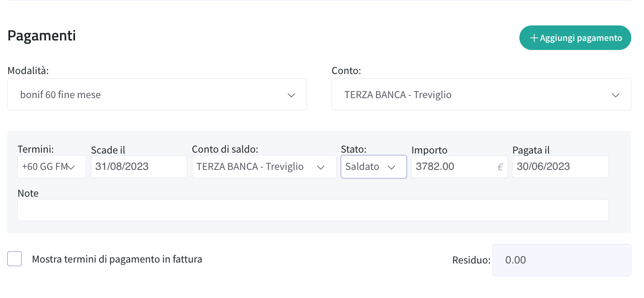Click chevron arrow in Conto di saldo
This screenshot has width=644, height=298.
click(x=321, y=167)
